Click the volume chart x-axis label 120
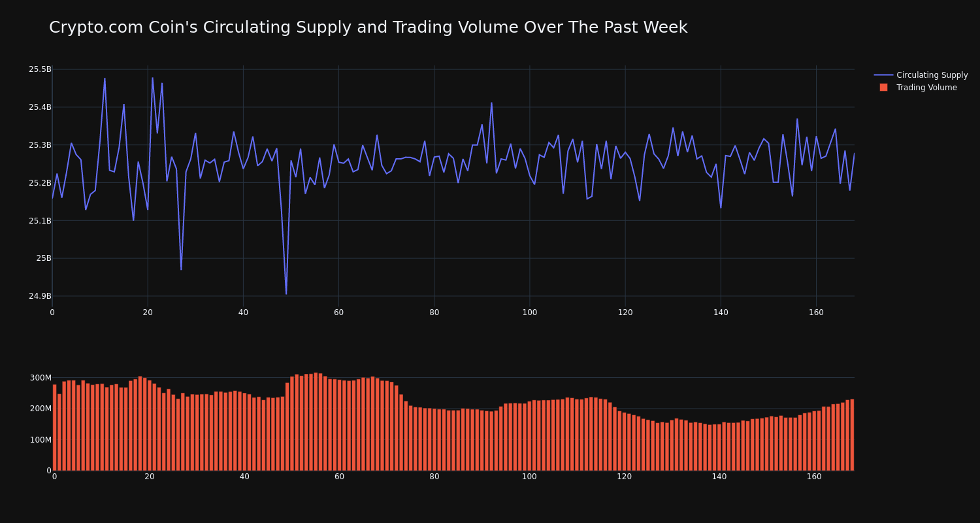 coord(625,477)
